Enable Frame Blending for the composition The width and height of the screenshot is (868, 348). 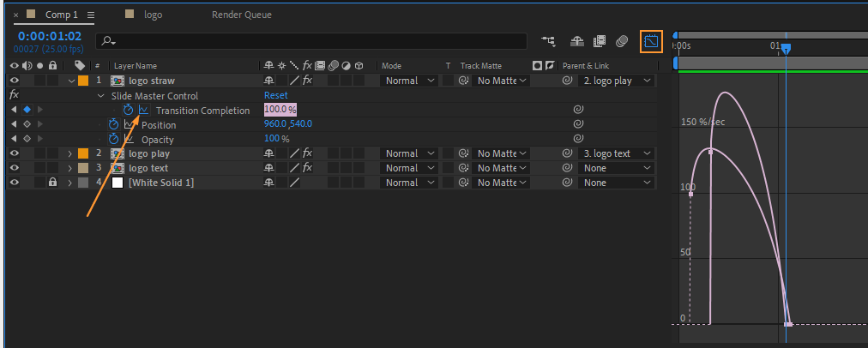click(x=600, y=41)
